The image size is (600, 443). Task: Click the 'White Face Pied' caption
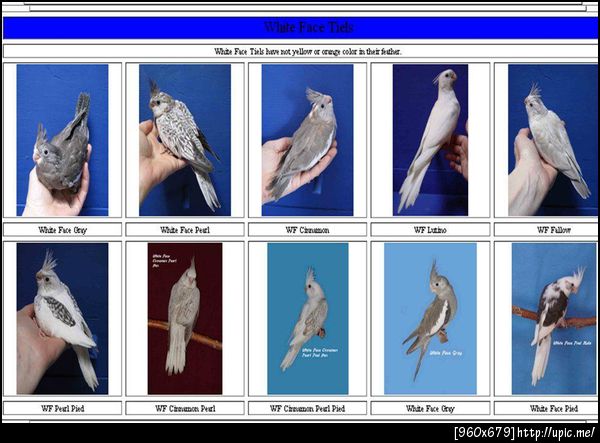(x=554, y=409)
